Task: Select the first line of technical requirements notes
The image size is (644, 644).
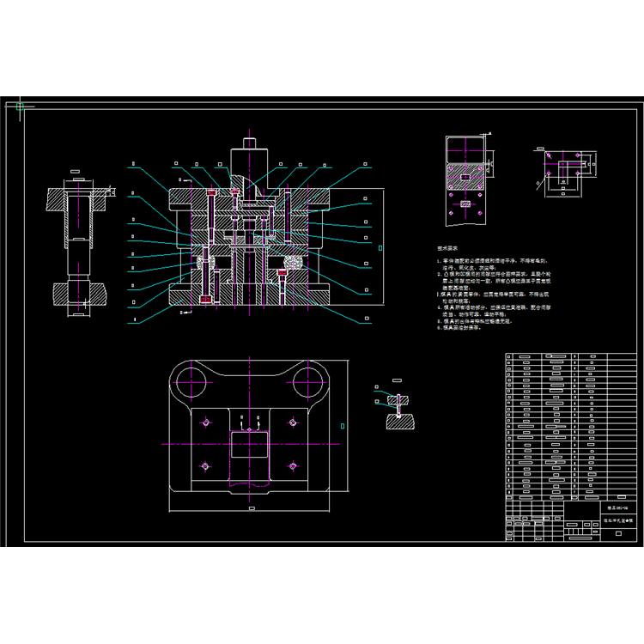Action: point(492,261)
